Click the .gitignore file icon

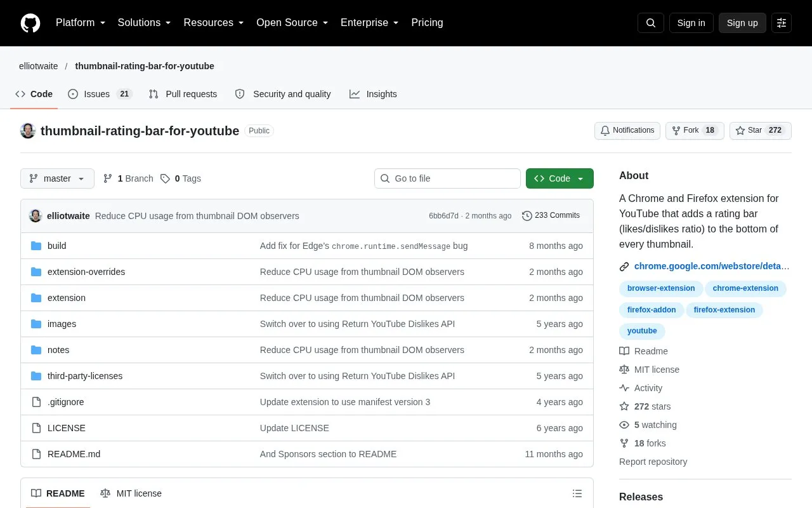coord(36,402)
